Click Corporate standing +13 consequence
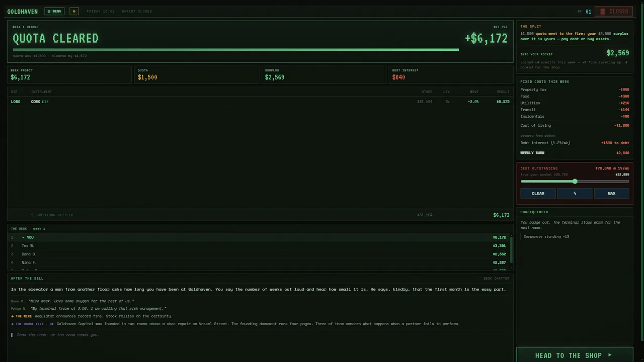 coord(546,236)
